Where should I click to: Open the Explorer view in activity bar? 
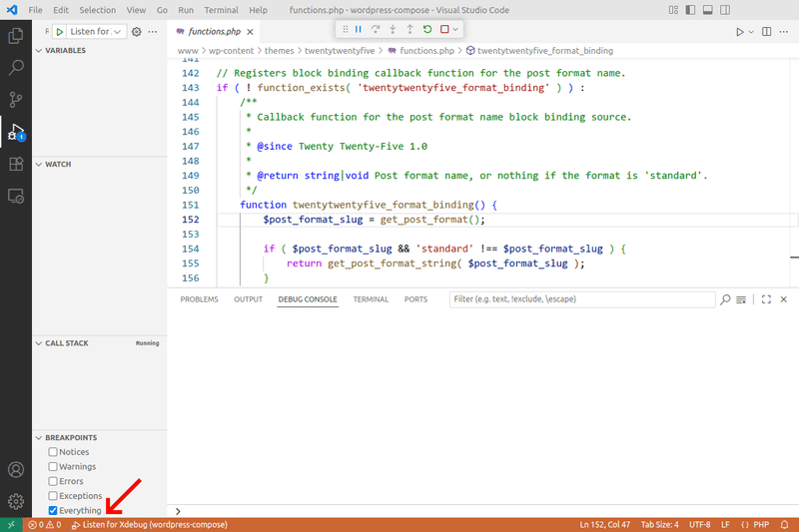click(x=16, y=36)
